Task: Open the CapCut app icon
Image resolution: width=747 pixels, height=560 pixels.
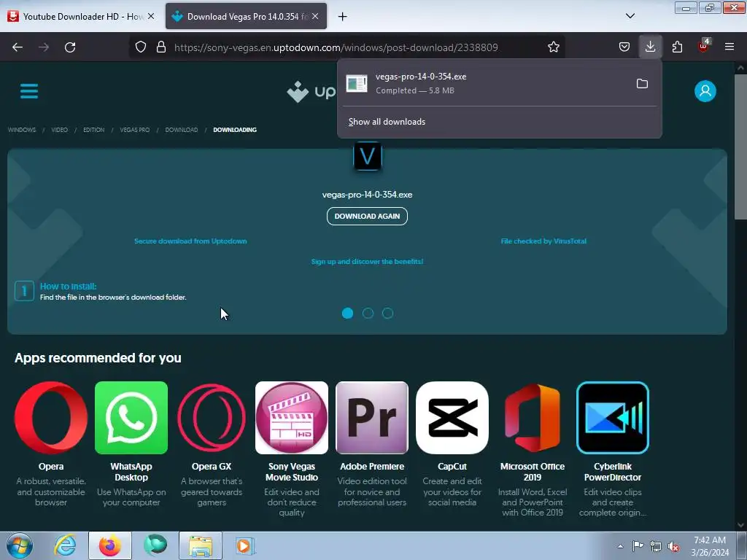Action: pyautogui.click(x=452, y=418)
